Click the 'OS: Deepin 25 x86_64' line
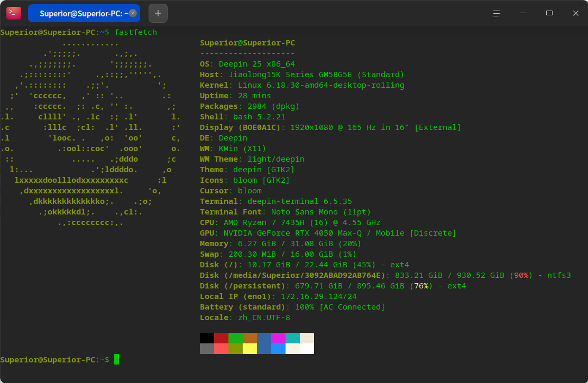Screen dimensions: 588x383 coord(247,64)
